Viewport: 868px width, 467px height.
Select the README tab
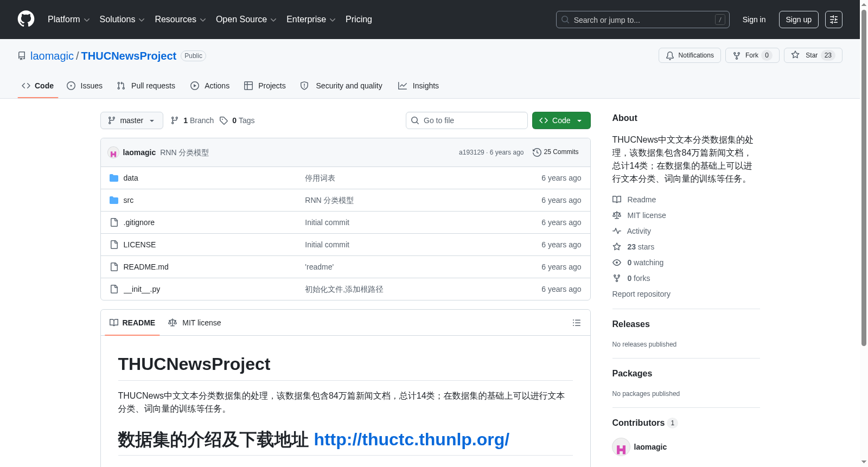tap(132, 323)
